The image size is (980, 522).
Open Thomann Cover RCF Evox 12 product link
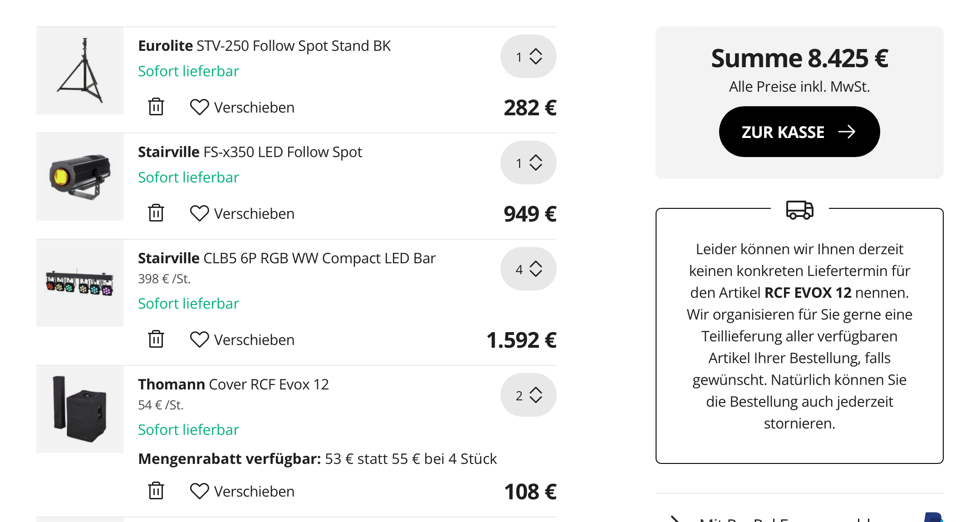pyautogui.click(x=233, y=384)
